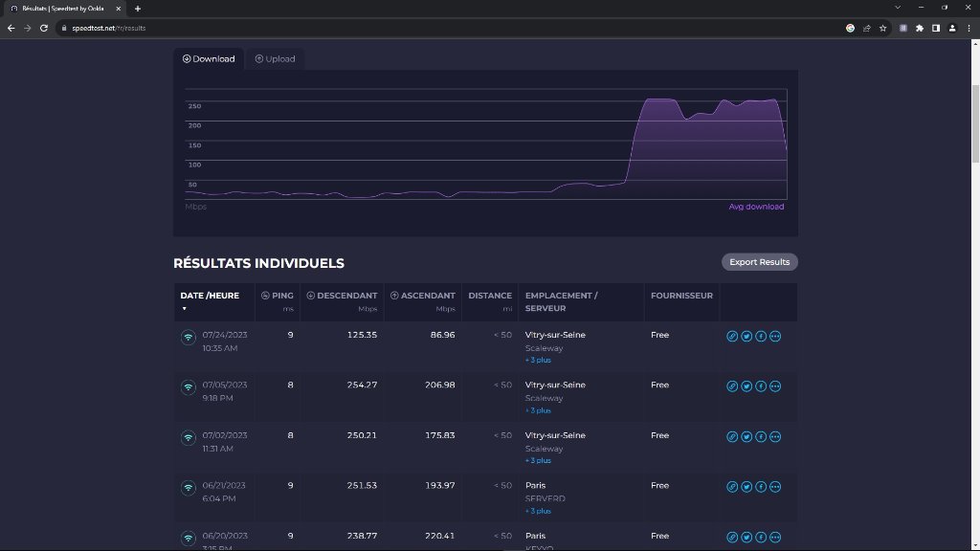Expand '+3 plus' for 07/24/2023 result
This screenshot has height=551, width=980.
[538, 360]
